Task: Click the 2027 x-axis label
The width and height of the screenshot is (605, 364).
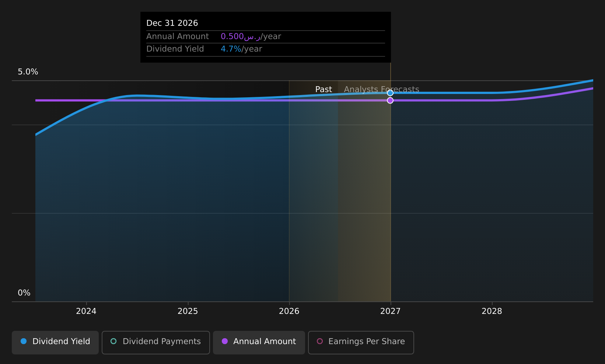Action: [x=391, y=311]
